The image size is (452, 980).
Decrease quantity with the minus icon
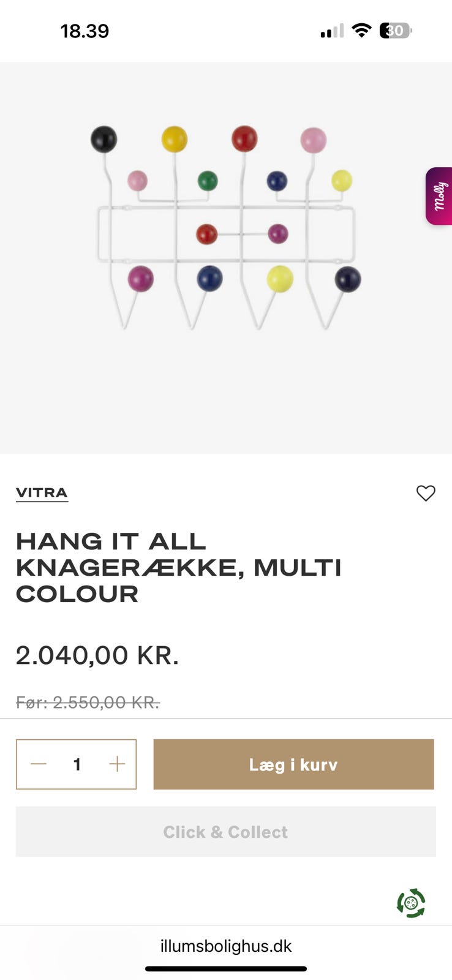39,764
